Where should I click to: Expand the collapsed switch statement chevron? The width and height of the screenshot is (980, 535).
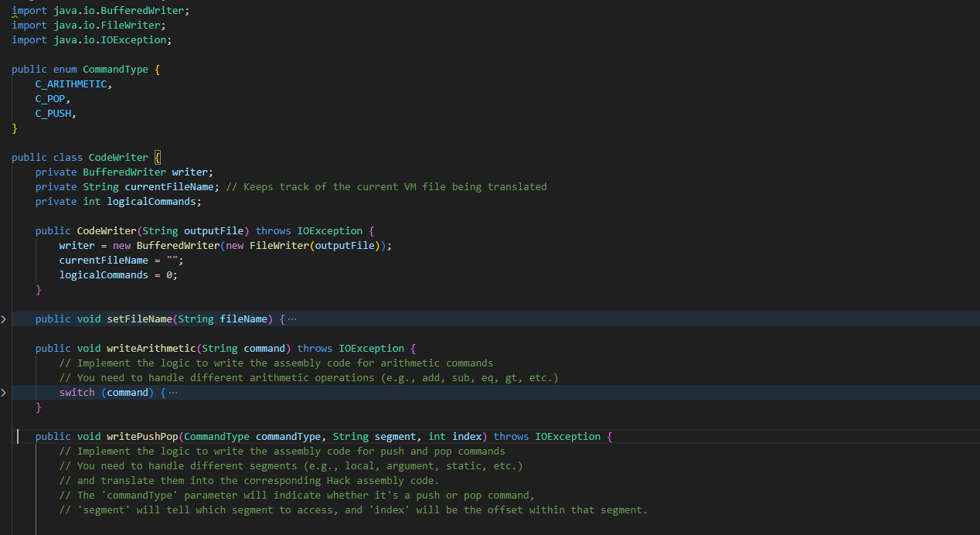coord(3,392)
